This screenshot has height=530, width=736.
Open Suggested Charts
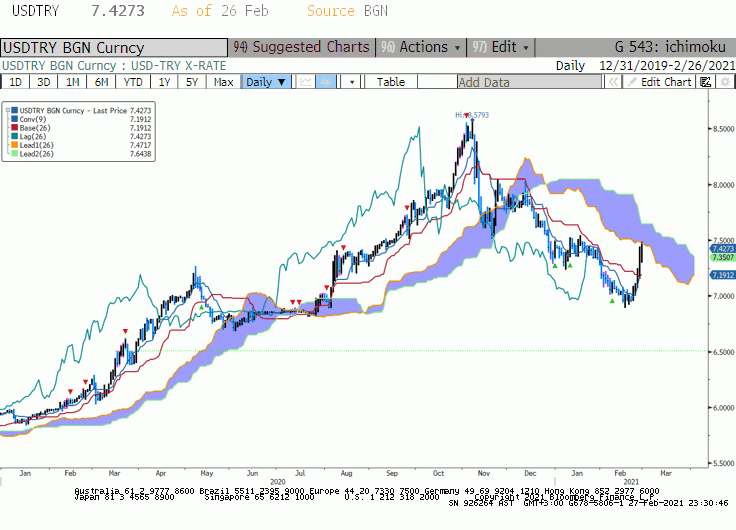point(302,47)
